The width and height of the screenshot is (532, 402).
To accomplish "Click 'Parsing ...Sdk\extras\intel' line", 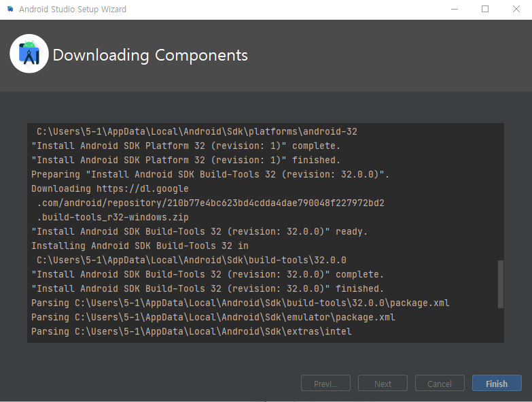I will (x=192, y=331).
